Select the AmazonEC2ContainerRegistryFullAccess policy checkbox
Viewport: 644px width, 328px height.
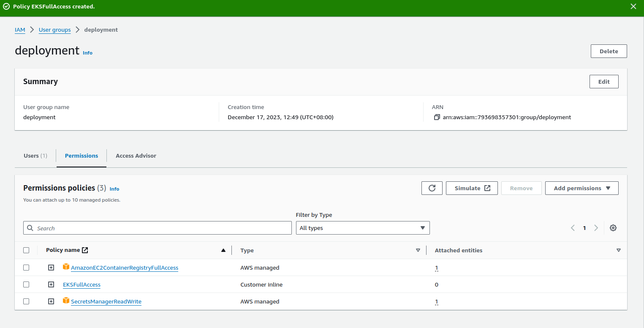pos(26,268)
